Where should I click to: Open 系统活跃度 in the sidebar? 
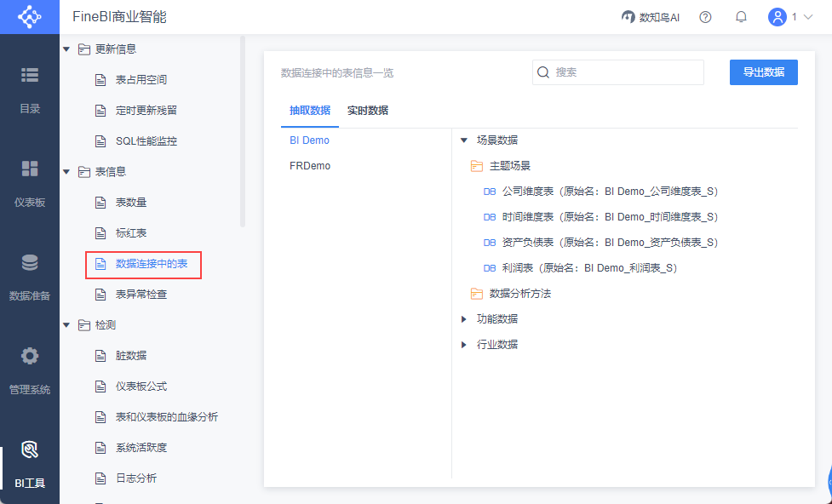[x=141, y=448]
